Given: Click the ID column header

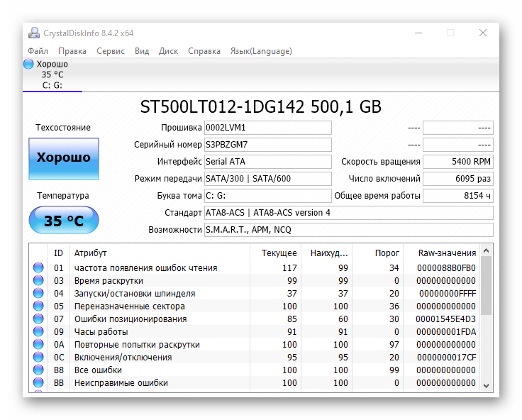Looking at the screenshot, I should pos(59,253).
